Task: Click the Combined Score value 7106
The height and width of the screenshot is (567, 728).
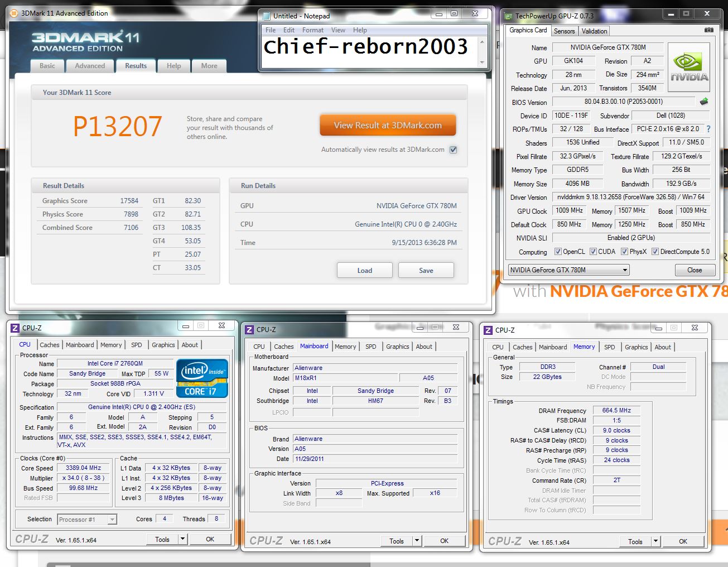Action: [131, 228]
